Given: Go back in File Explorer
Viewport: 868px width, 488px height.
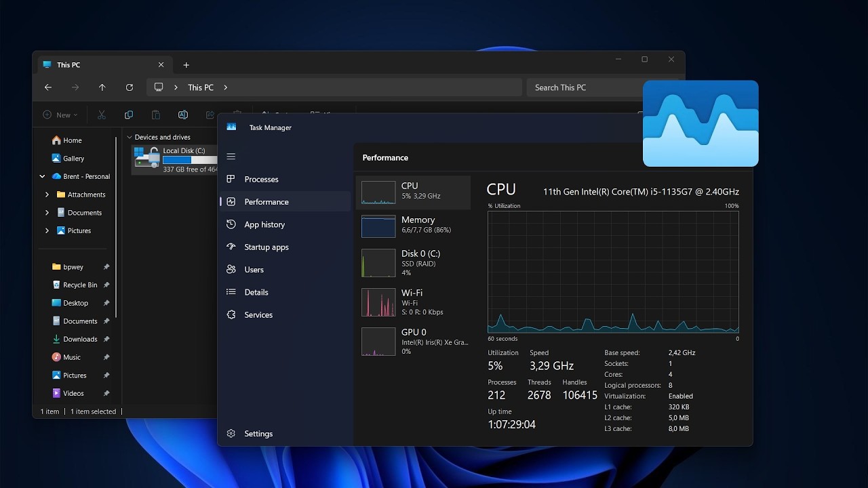Looking at the screenshot, I should coord(48,87).
